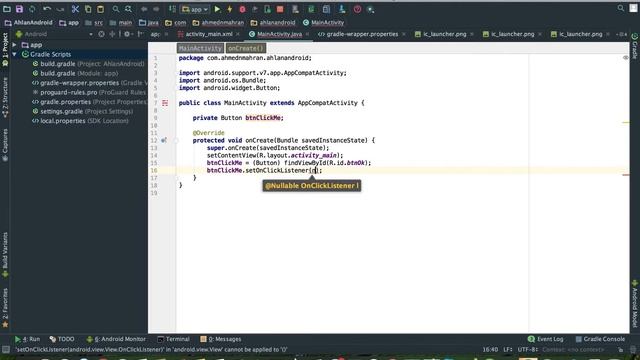640x360 pixels.
Task: Click the Search Everywhere magnifier at top right
Action: click(621, 8)
